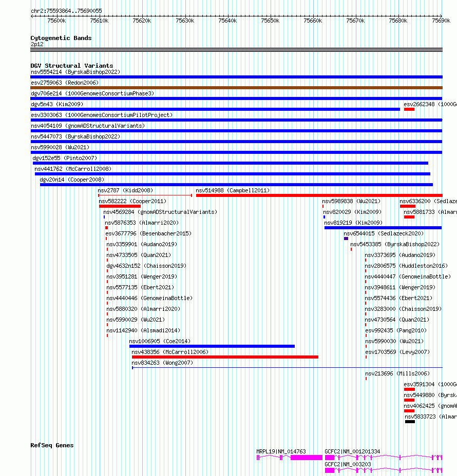
Task: Open nsv5876353 (Almarri2020) label
Action: click(142, 223)
